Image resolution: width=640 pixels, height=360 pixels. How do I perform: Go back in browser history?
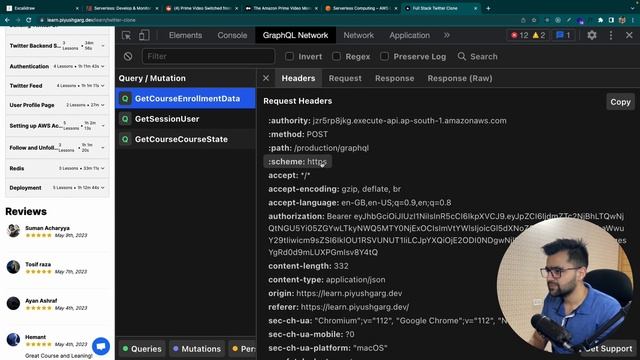[7, 20]
